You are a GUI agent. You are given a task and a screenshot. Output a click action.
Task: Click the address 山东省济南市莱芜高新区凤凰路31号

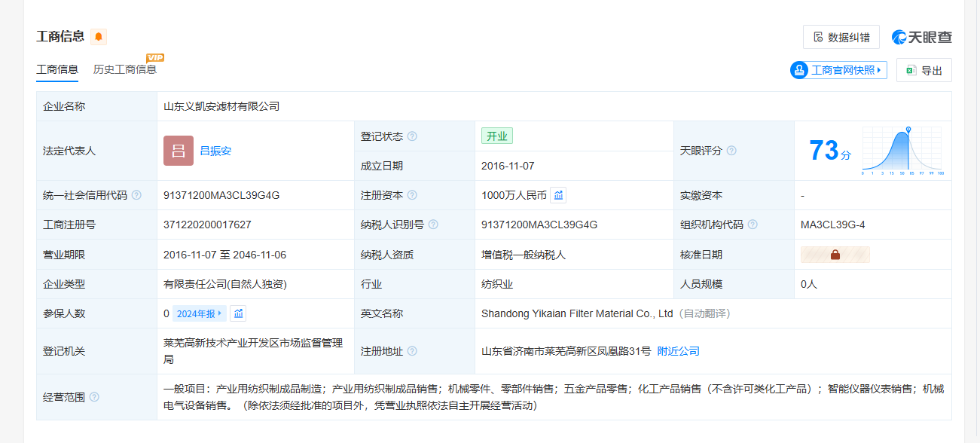[566, 351]
